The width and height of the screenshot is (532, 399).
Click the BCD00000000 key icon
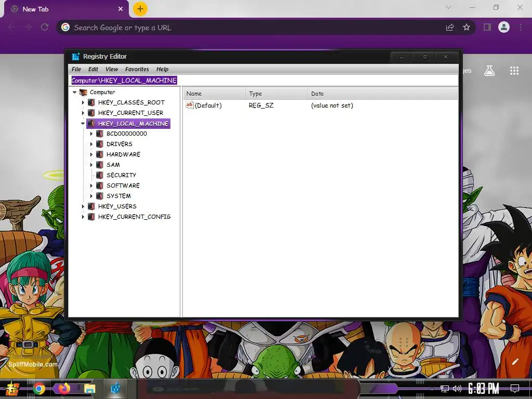coord(100,134)
